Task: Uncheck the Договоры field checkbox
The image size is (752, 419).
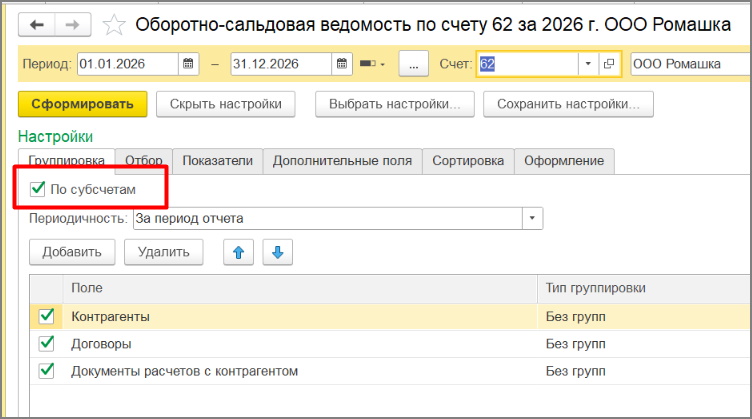Action: click(x=46, y=344)
